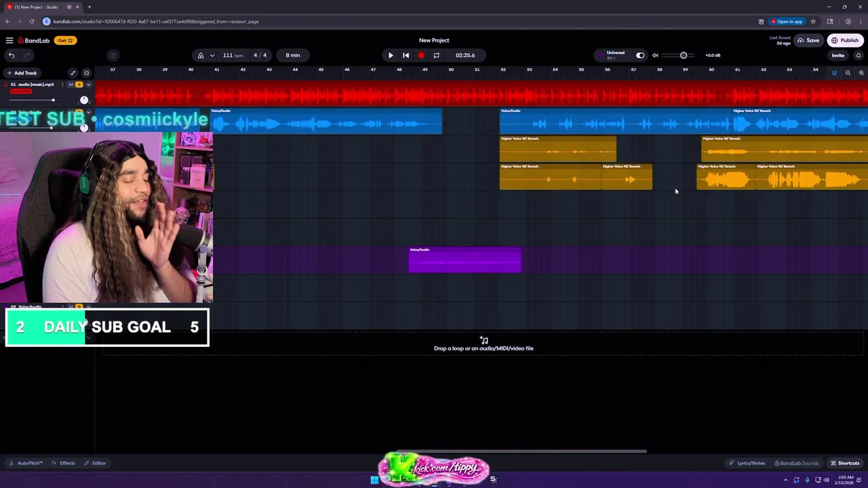Open the AutoPitch panel
Screen dimensions: 868x488
pos(26,463)
